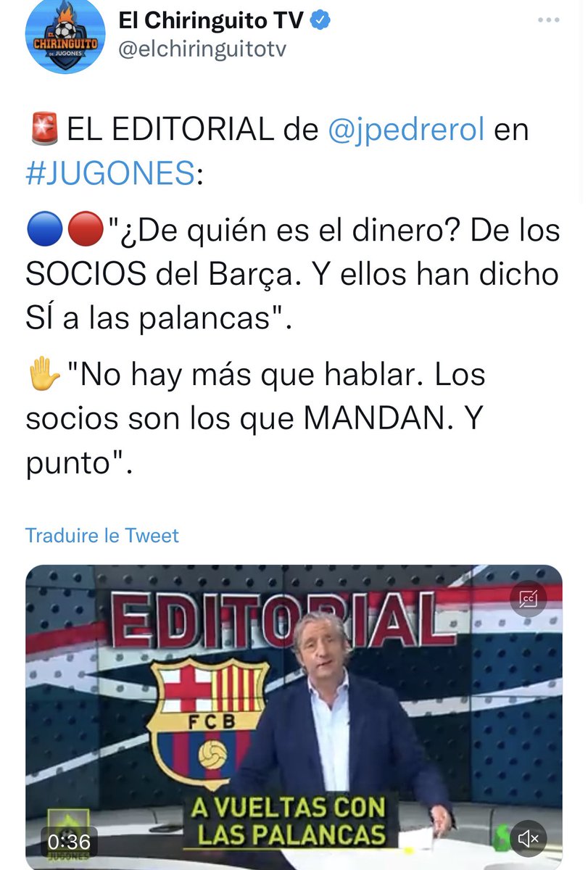
Task: Toggle closed captions on the video
Action: click(528, 600)
